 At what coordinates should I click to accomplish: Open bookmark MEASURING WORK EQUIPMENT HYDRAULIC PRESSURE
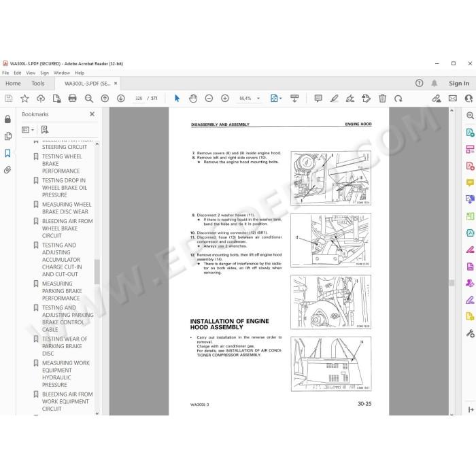(66, 374)
